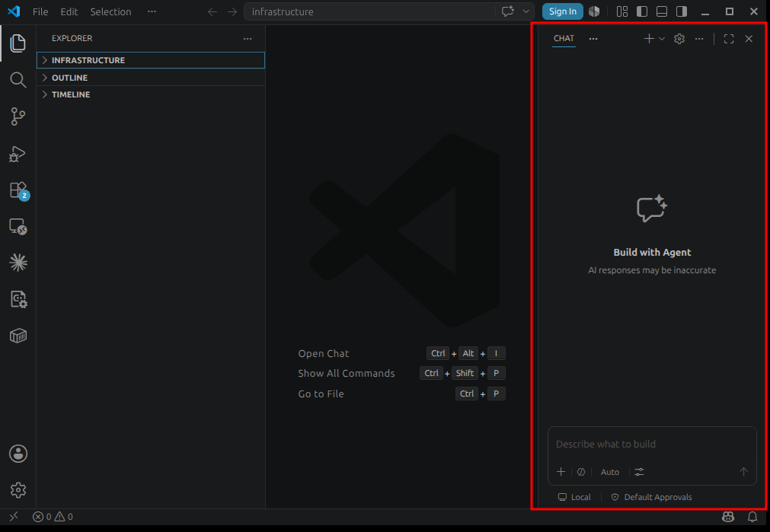Close the Chat panel with the X
The width and height of the screenshot is (770, 532).
[x=749, y=38]
